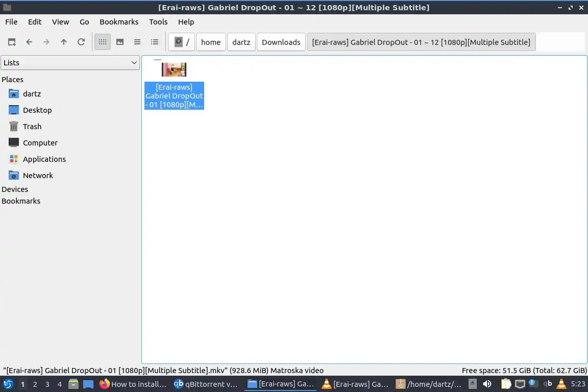Click the update notification tray icon
Screen dimensions: 588x392
point(532,383)
